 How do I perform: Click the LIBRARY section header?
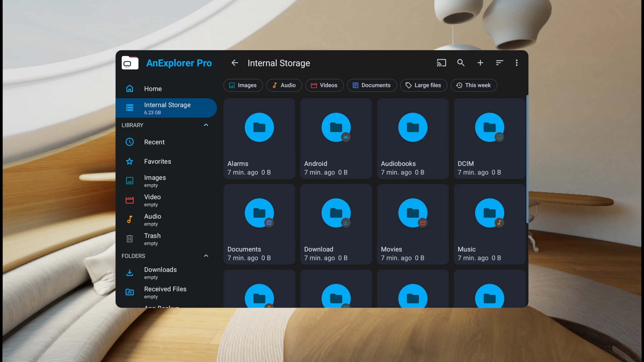tap(132, 125)
